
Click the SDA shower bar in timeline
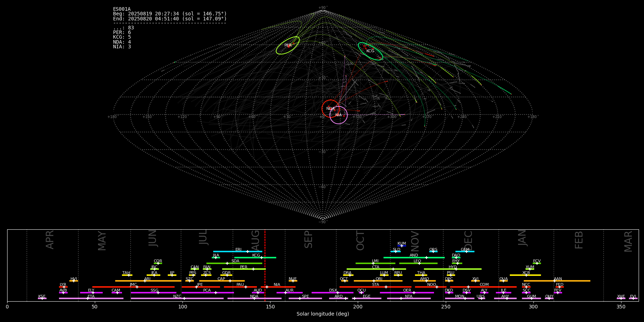[234, 263]
